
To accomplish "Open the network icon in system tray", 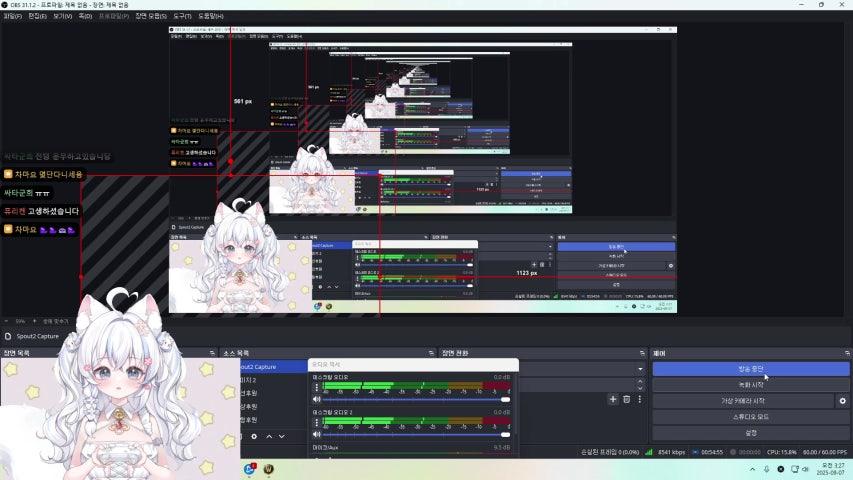I will pos(795,469).
